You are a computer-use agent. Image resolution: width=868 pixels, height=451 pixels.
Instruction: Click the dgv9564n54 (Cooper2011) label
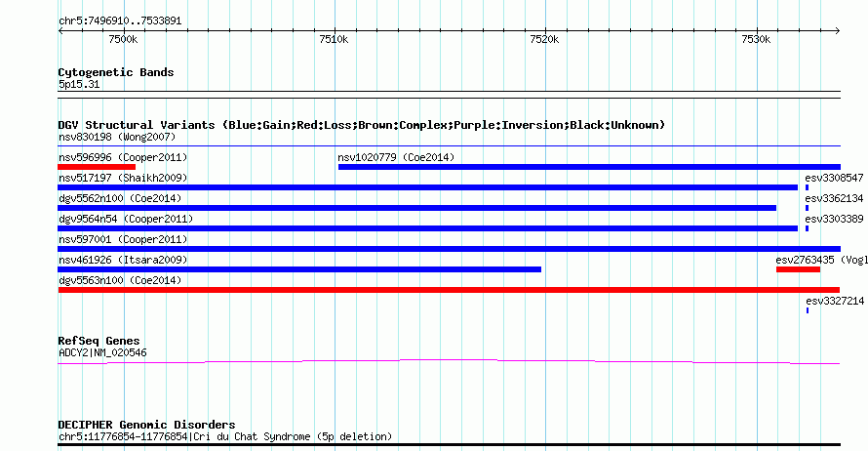[126, 219]
